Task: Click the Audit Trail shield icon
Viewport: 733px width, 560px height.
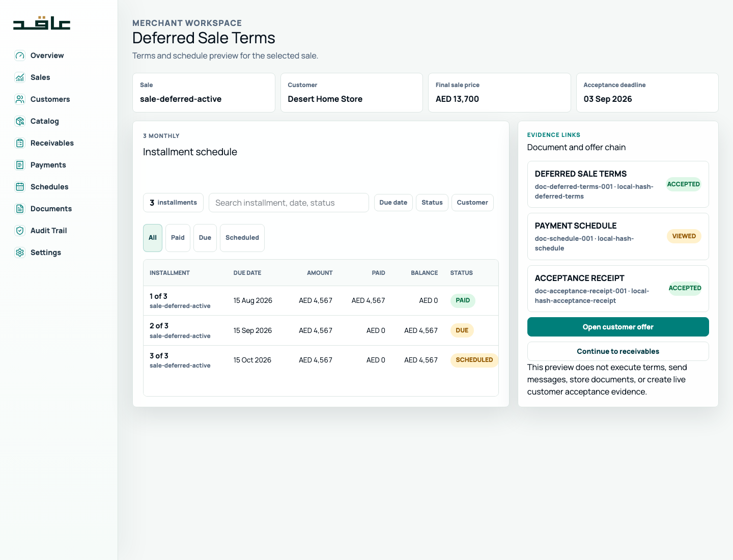Action: point(20,231)
